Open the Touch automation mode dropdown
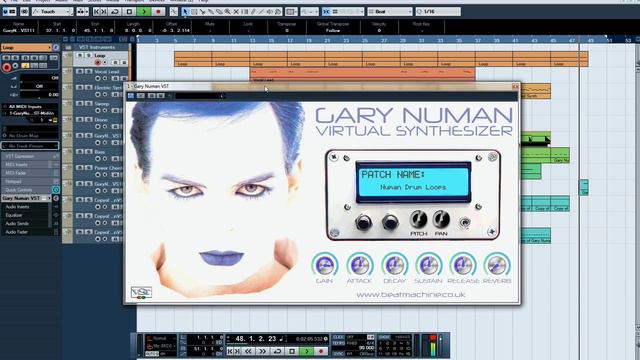 [53, 12]
